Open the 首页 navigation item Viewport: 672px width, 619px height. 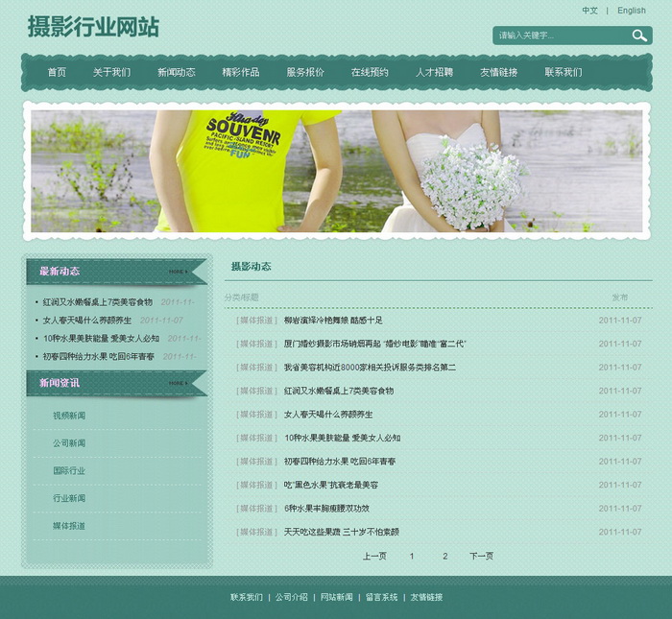(57, 72)
